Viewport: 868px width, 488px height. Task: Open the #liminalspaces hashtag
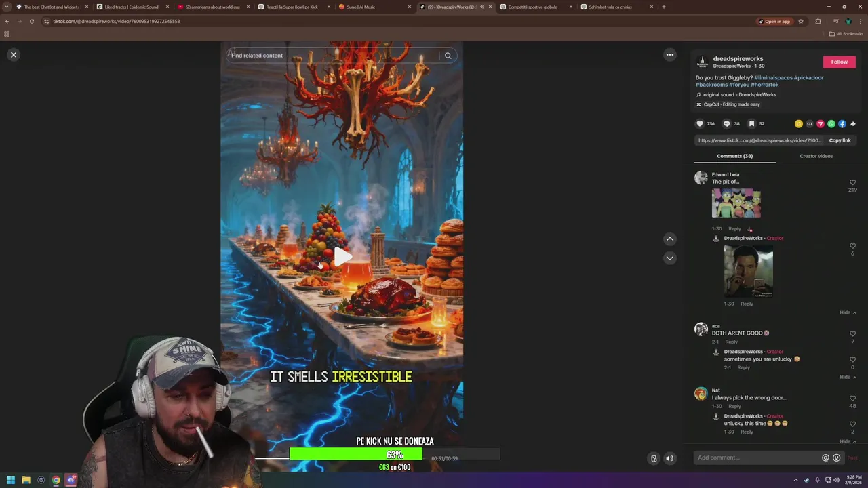click(x=773, y=77)
